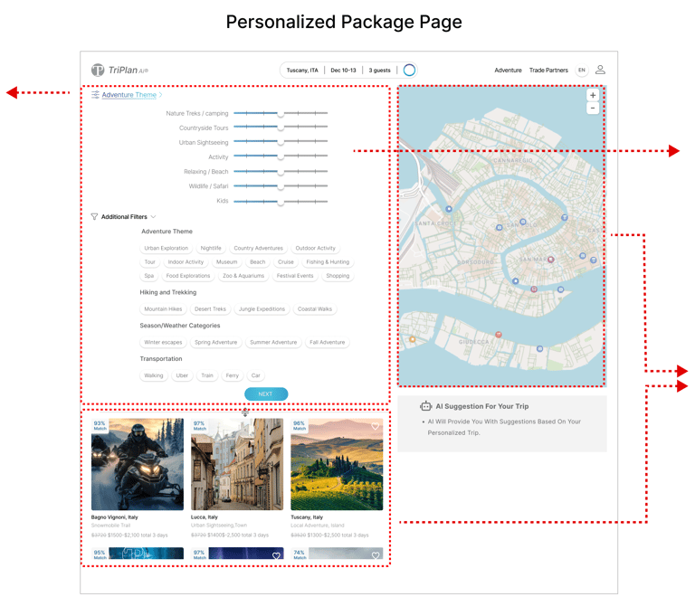
Task: Click the blue search circle icon
Action: (x=409, y=70)
